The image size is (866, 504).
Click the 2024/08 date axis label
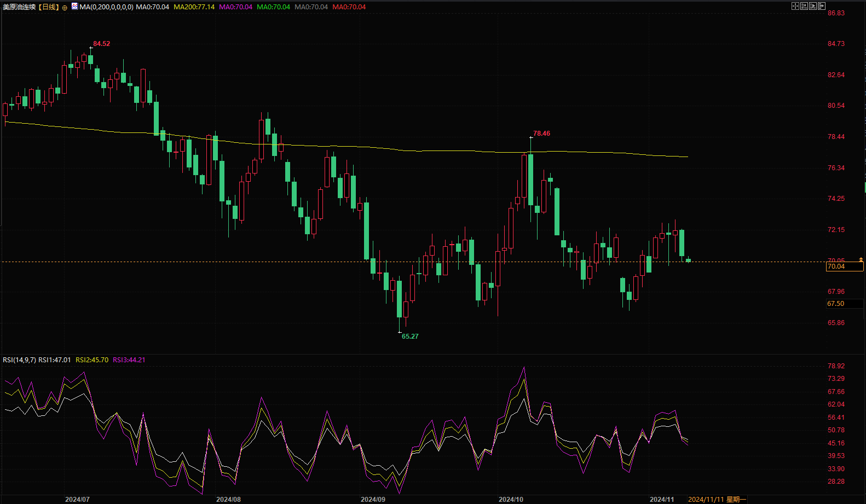pyautogui.click(x=228, y=500)
